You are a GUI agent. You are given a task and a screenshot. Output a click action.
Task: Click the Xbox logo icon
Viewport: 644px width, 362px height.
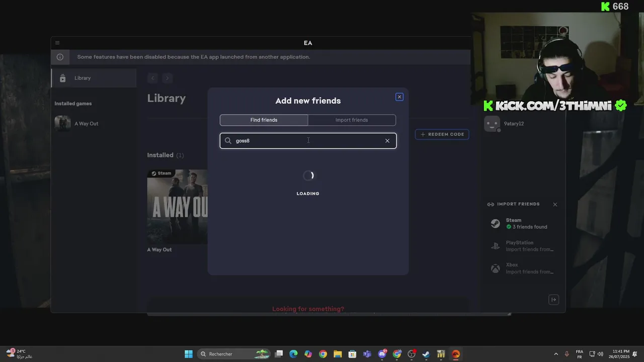click(496, 268)
